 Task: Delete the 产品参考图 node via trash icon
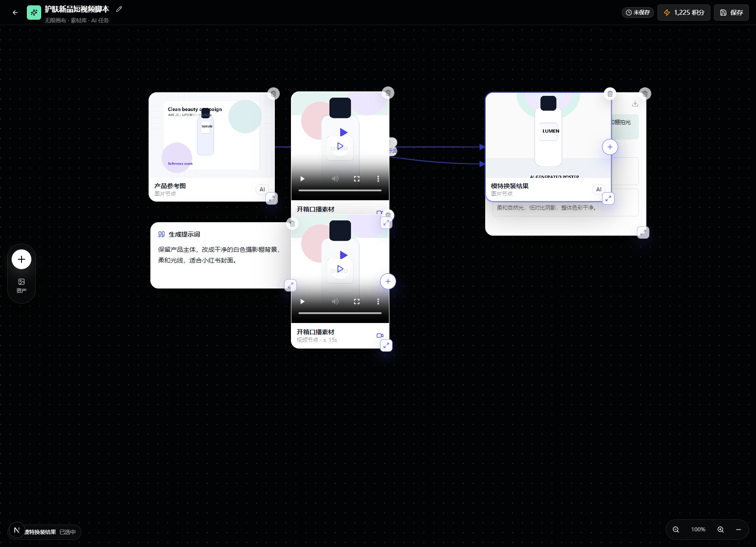click(x=273, y=94)
